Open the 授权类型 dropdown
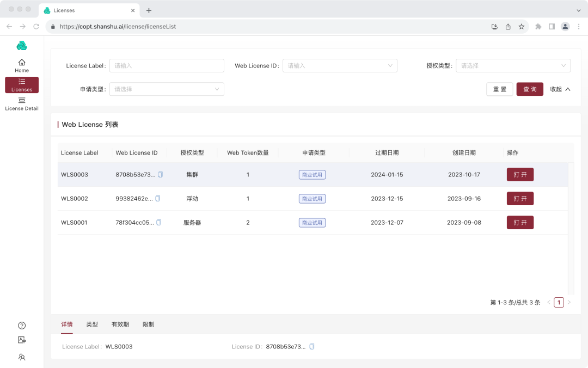Image resolution: width=588 pixels, height=368 pixels. (x=512, y=65)
